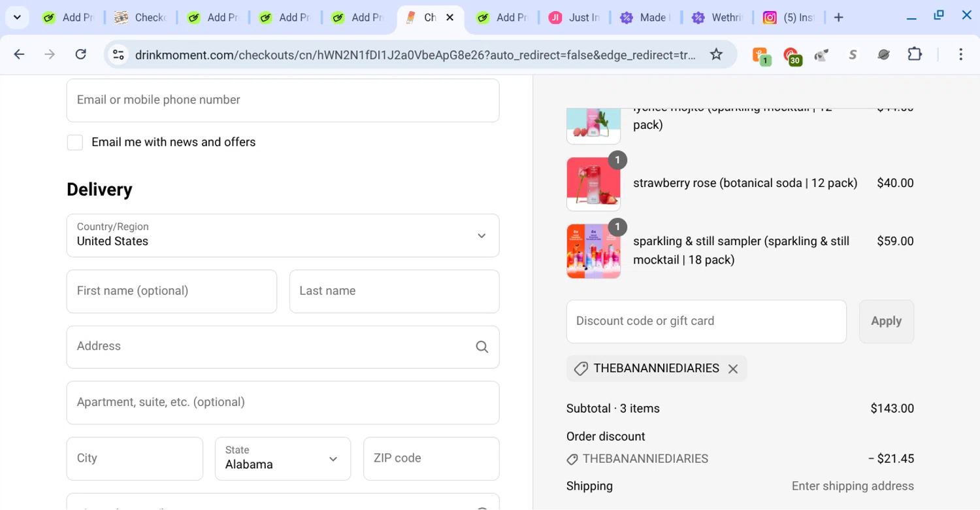This screenshot has height=510, width=980.
Task: Click the Apply discount button
Action: click(887, 321)
